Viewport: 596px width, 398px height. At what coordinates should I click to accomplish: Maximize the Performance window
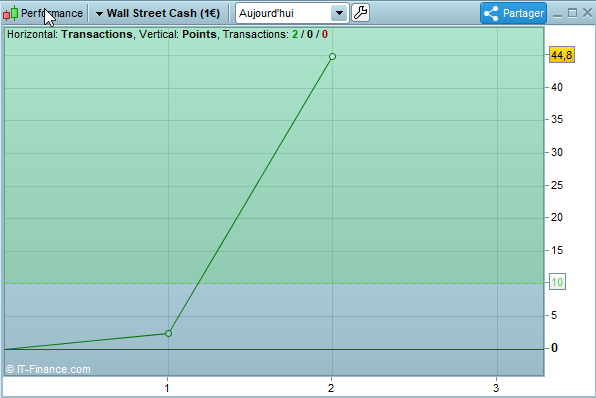tap(572, 13)
